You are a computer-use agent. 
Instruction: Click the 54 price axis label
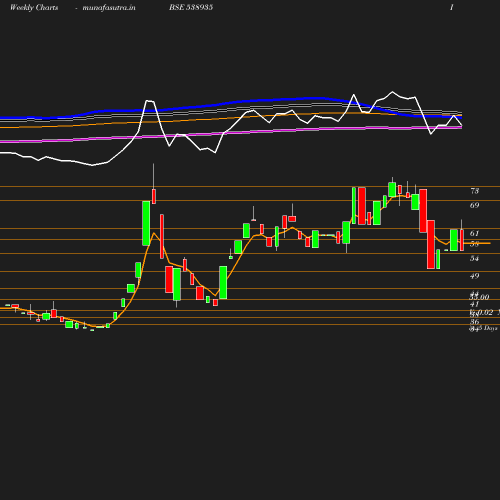(474, 258)
